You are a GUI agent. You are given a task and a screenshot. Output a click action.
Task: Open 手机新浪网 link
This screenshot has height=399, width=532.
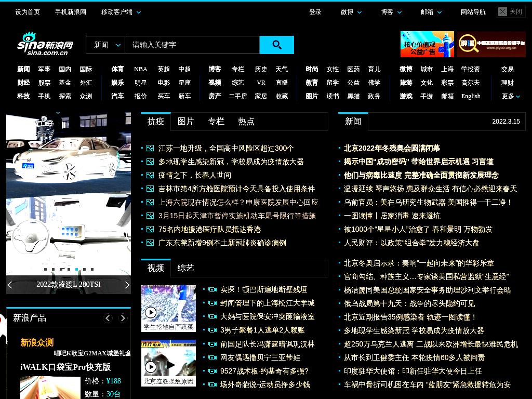click(x=71, y=12)
